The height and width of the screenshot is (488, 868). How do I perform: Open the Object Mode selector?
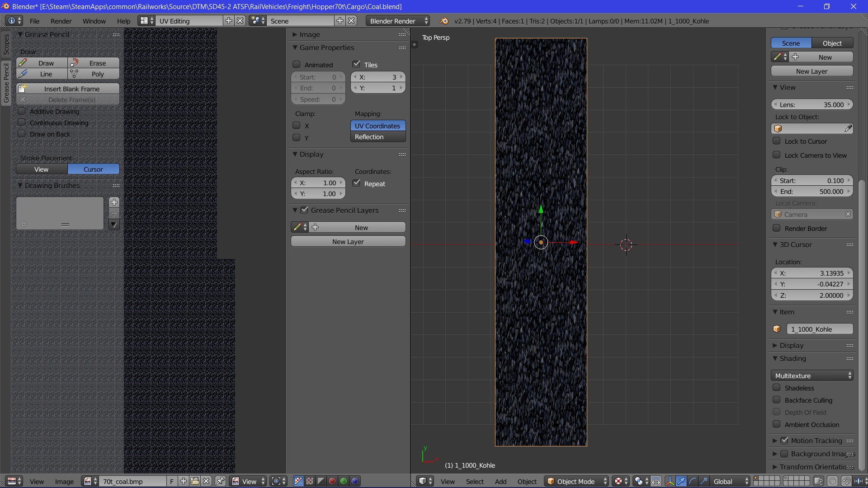point(577,481)
